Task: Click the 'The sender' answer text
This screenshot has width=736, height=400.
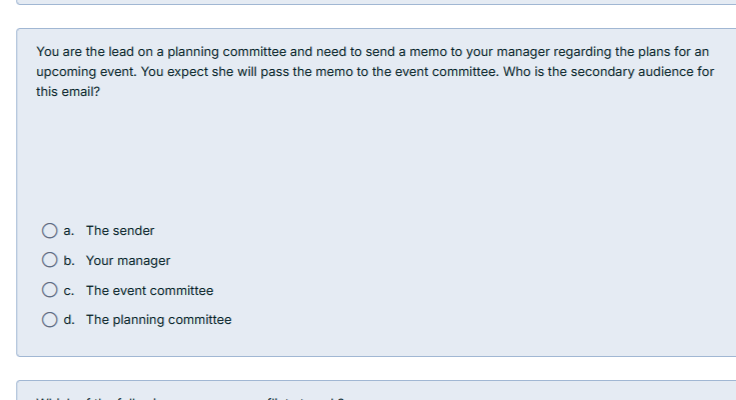Action: point(120,231)
